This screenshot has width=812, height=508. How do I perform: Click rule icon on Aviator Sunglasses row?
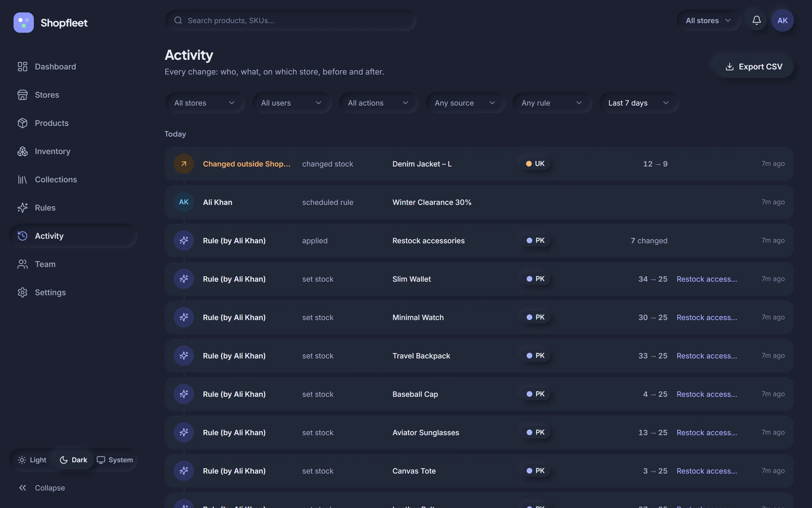184,432
